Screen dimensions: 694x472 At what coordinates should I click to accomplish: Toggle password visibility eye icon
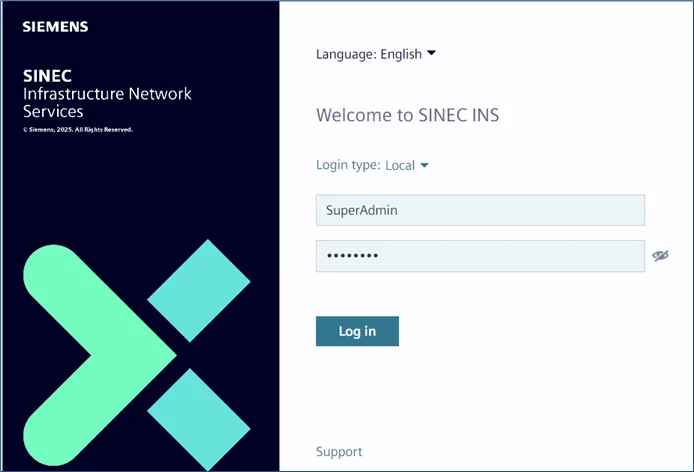(660, 255)
